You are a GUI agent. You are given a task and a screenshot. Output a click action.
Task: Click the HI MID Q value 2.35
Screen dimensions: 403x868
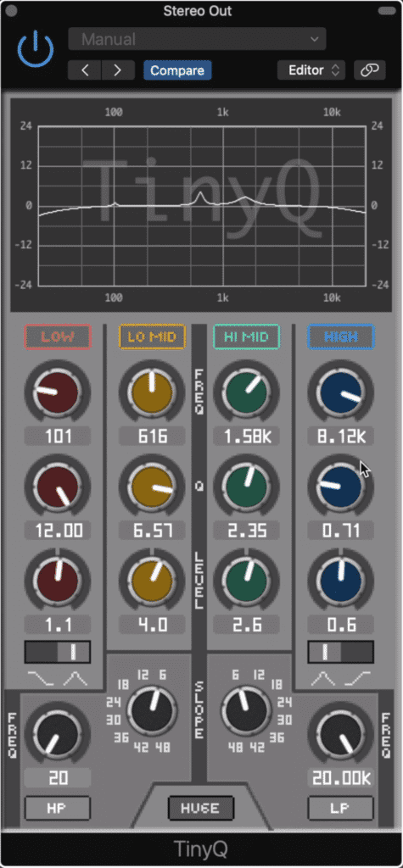pyautogui.click(x=247, y=531)
